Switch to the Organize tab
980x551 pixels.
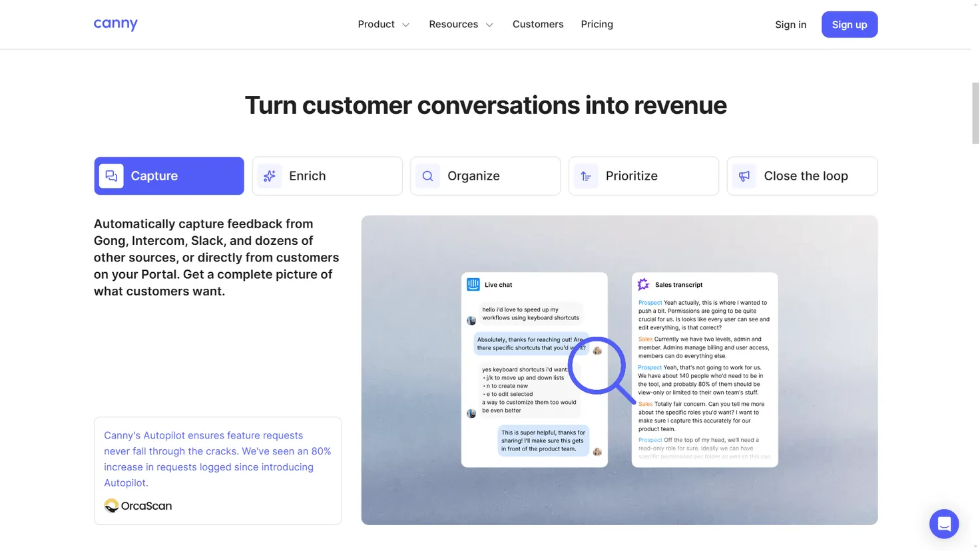click(485, 176)
